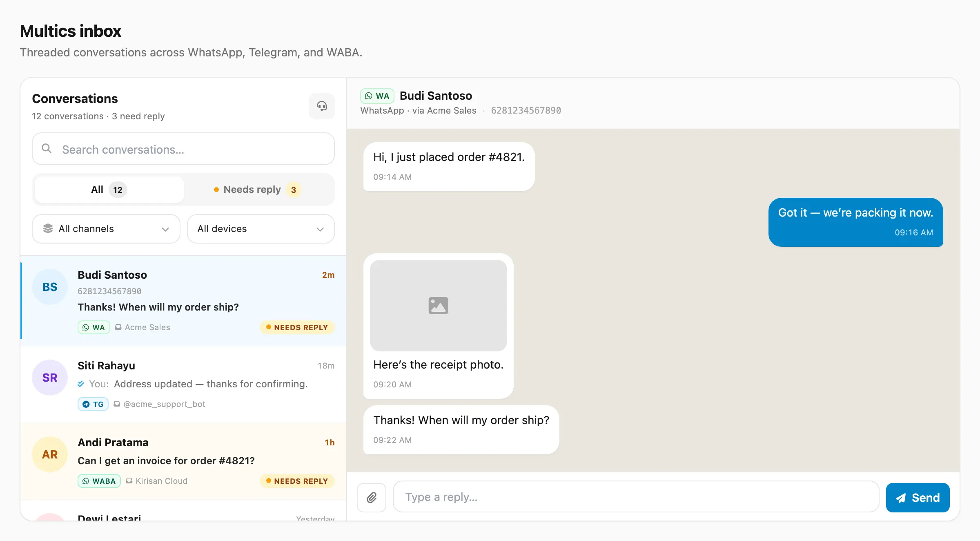Click the 09:22 AM message timestamp
Image resolution: width=980 pixels, height=541 pixels.
392,440
